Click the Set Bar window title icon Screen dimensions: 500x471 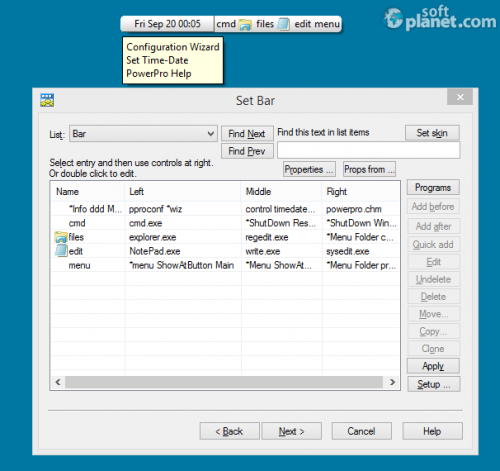pyautogui.click(x=47, y=100)
